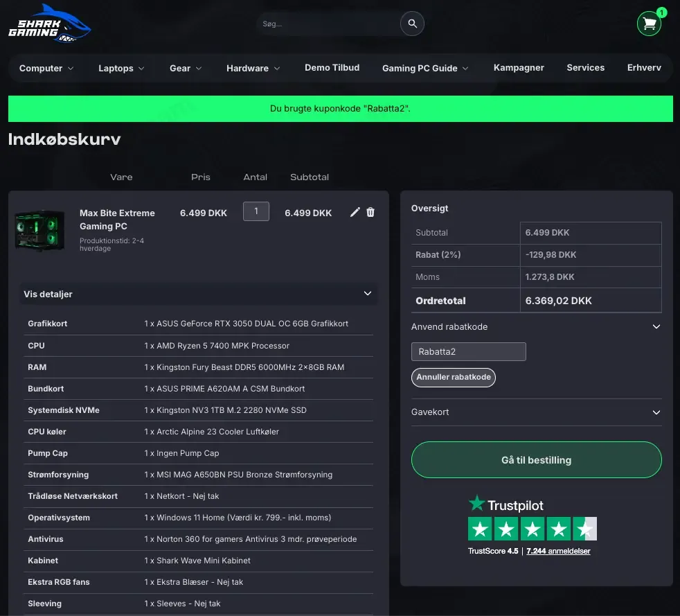
Task: Go to Demo Tilbud page
Action: 332,68
